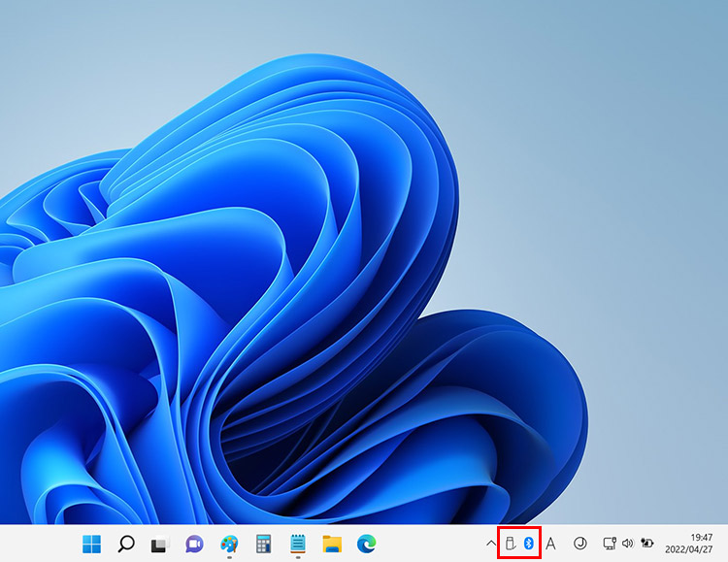Screen dimensions: 728x562
Task: Open the taskbar Search magnifier
Action: 125,544
